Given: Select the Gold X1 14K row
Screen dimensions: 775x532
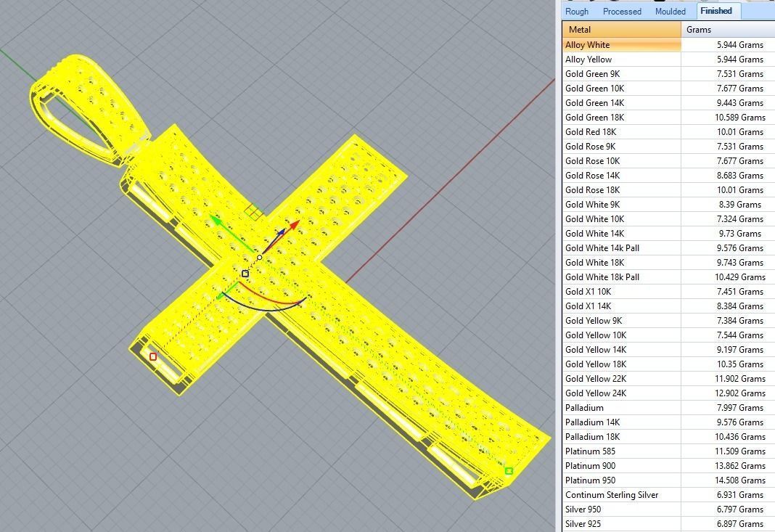Looking at the screenshot, I should coord(669,306).
